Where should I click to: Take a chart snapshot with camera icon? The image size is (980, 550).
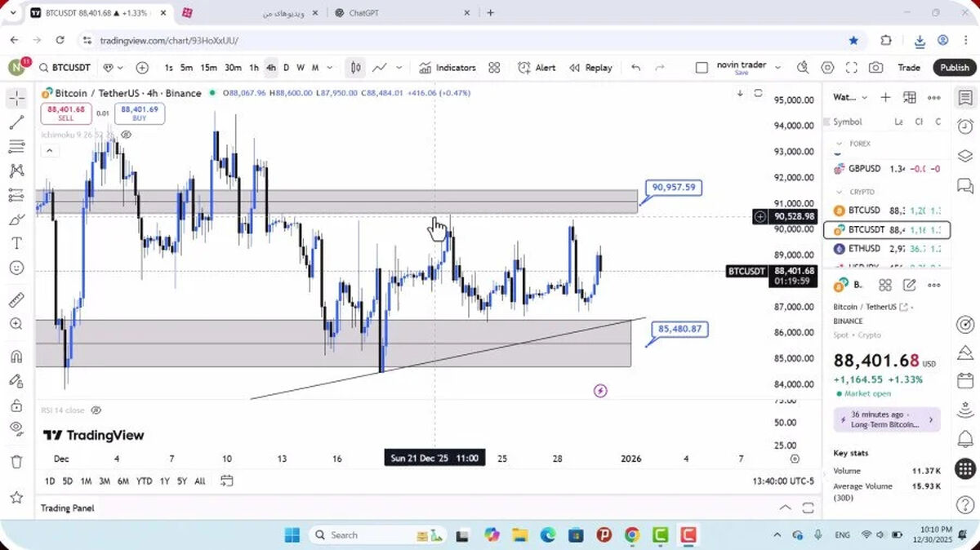[875, 68]
